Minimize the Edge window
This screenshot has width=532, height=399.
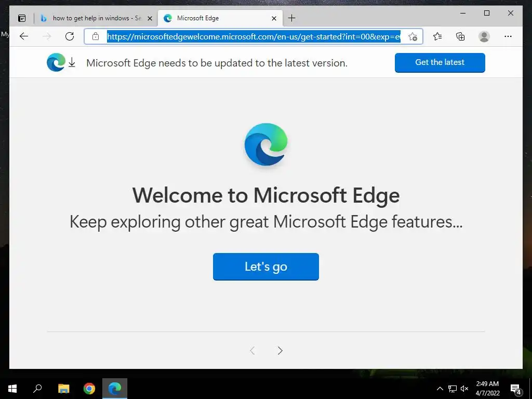(x=463, y=13)
